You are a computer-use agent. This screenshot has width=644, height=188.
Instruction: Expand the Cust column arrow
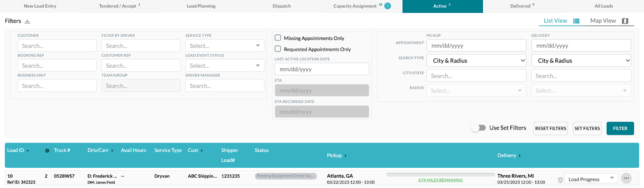[202, 151]
